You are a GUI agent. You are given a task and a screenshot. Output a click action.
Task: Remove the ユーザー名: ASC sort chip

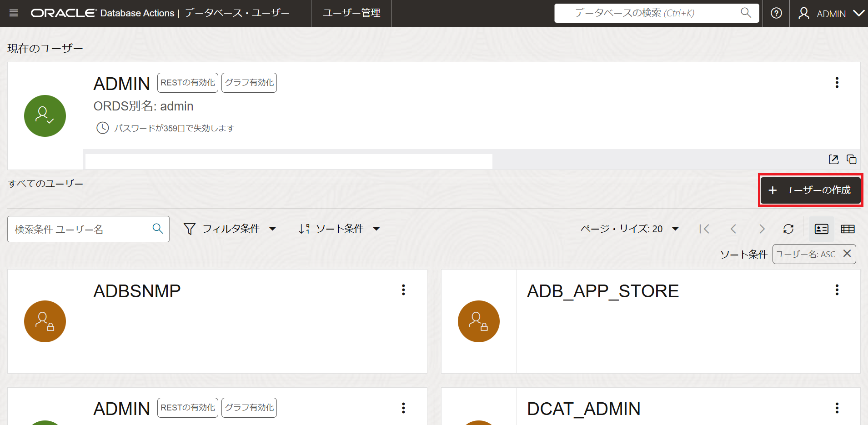pos(847,254)
